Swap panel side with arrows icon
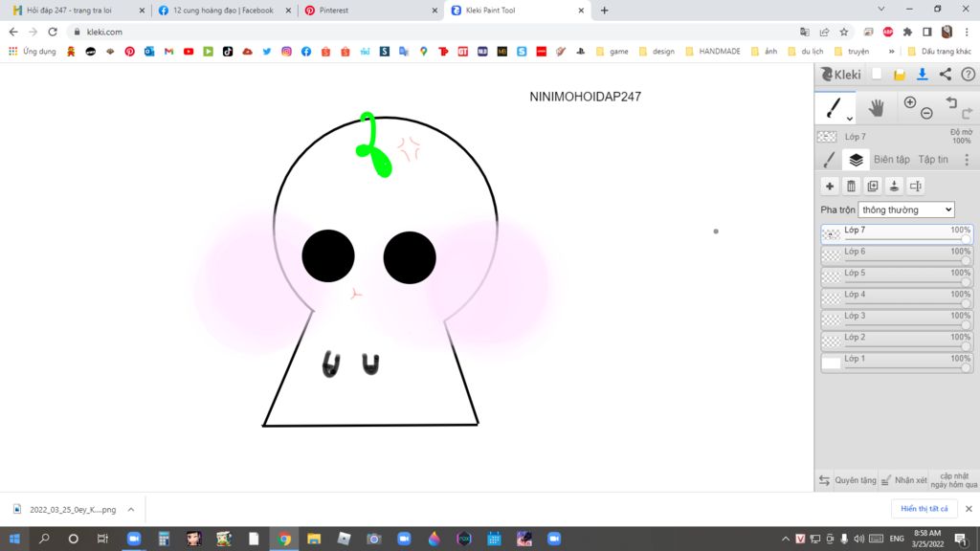Image resolution: width=980 pixels, height=551 pixels. 824,480
